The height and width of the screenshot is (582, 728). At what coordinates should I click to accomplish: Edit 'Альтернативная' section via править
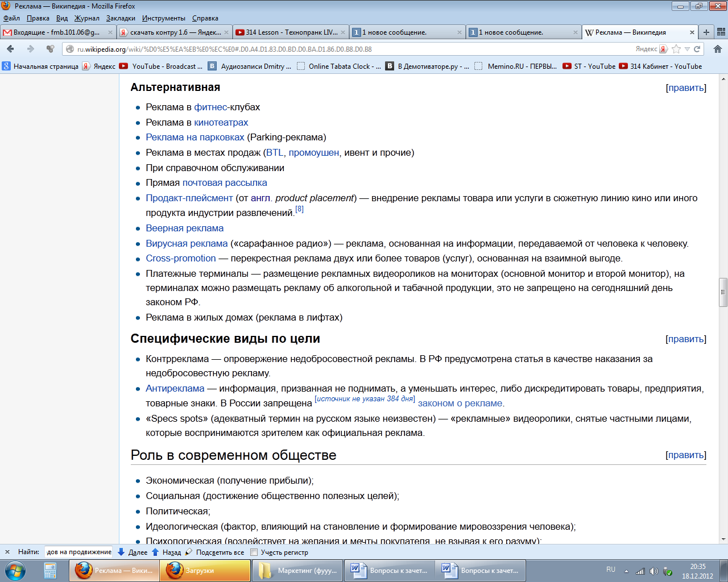coord(686,88)
